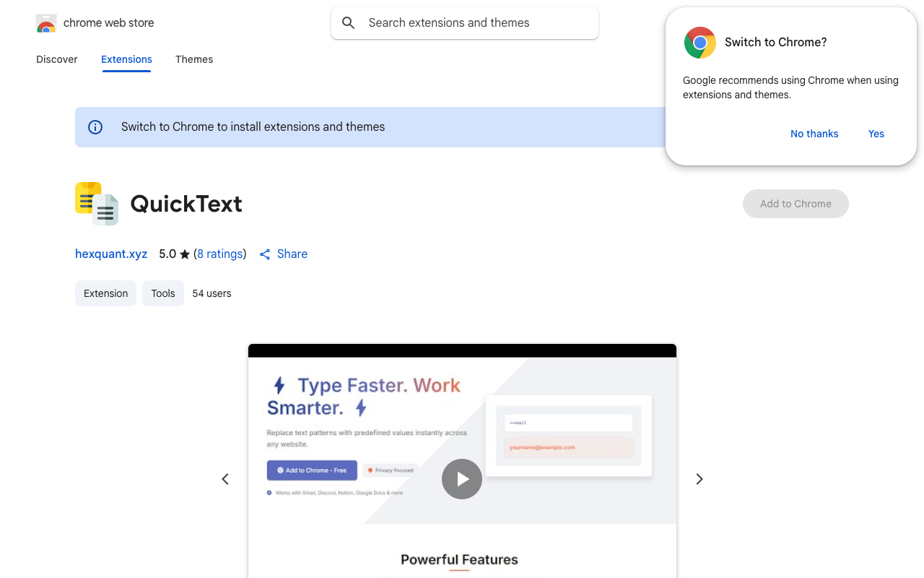Click the share icon beside the Share label
The image size is (924, 578).
click(x=265, y=254)
